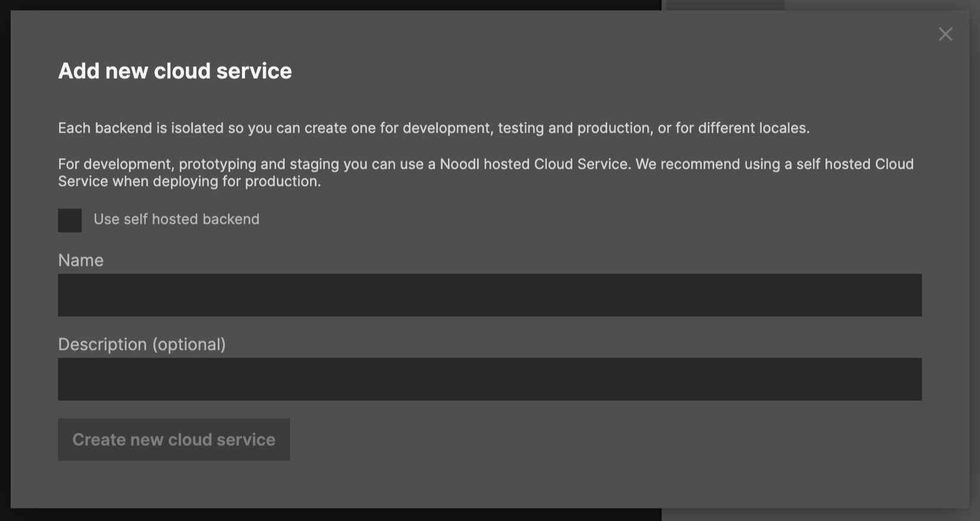The width and height of the screenshot is (980, 521).
Task: Click the dimmed panel strip above the dialog
Action: [x=725, y=5]
